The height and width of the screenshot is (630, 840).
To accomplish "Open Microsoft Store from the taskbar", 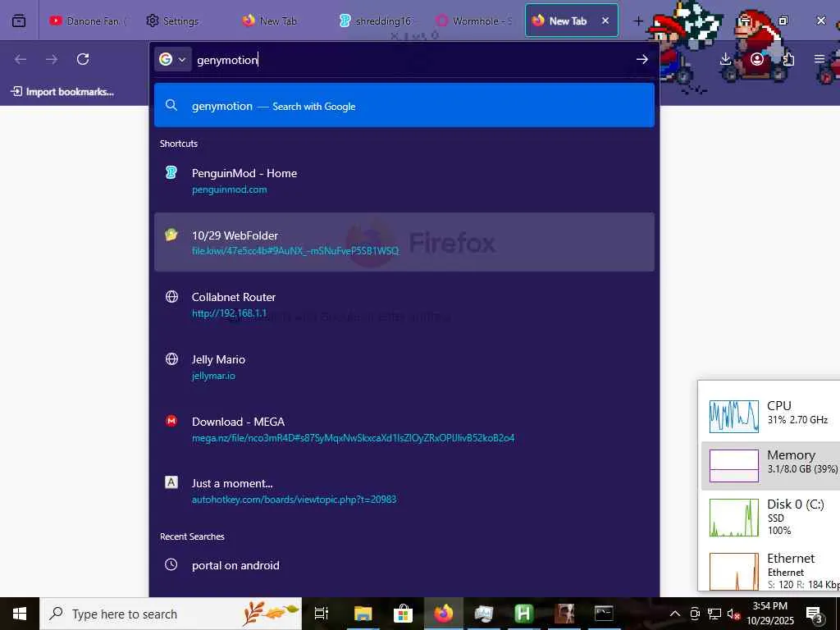I will (x=403, y=614).
